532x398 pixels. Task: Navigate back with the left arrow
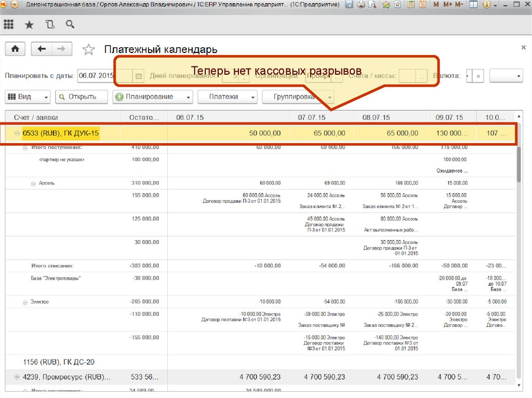42,49
